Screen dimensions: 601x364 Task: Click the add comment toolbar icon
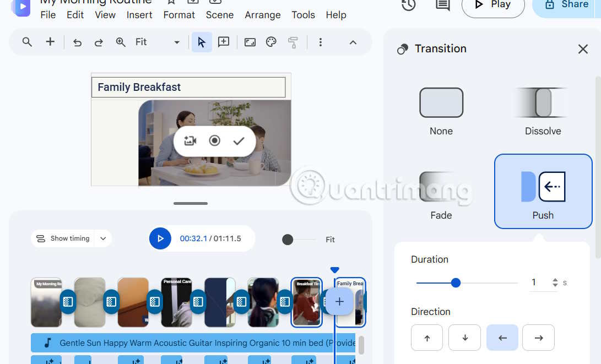pos(224,42)
